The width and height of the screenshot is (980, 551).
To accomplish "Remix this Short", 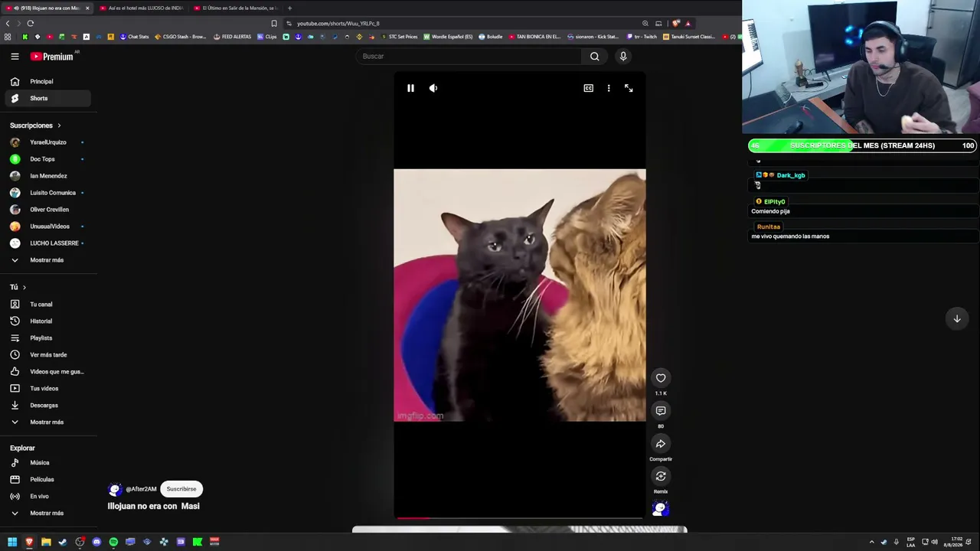I will click(x=661, y=476).
